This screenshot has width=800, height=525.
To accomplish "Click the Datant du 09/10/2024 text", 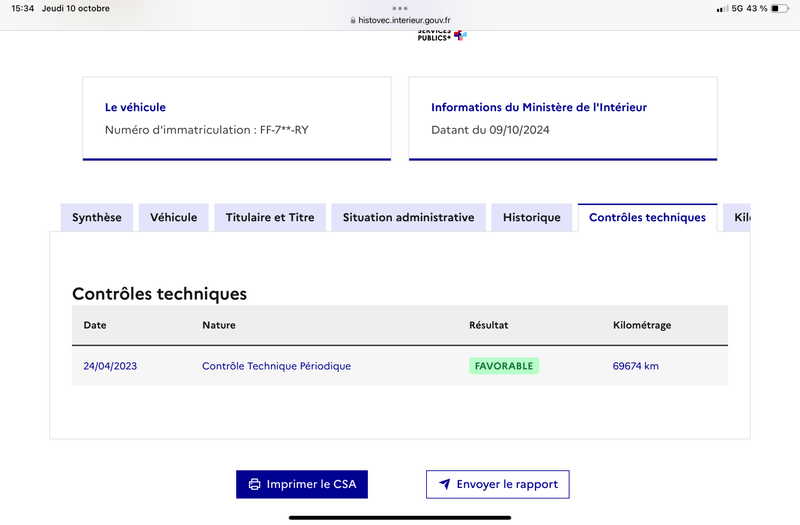I will tap(490, 130).
